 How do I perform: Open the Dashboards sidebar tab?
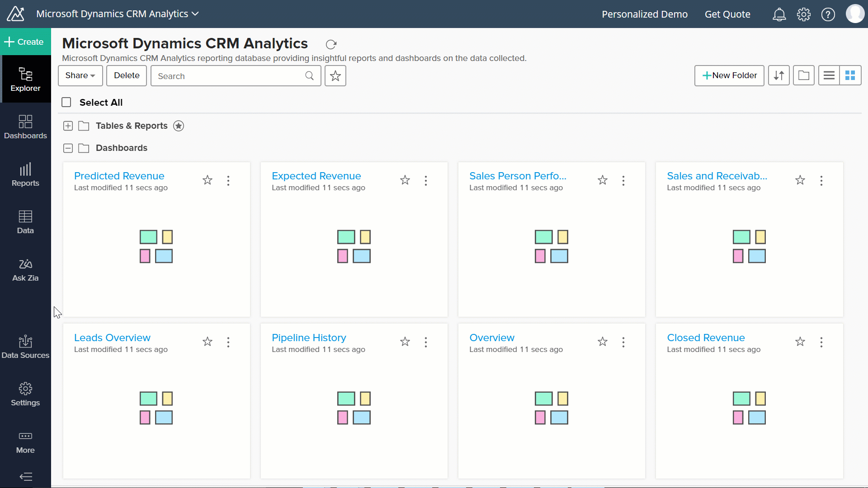click(x=25, y=127)
